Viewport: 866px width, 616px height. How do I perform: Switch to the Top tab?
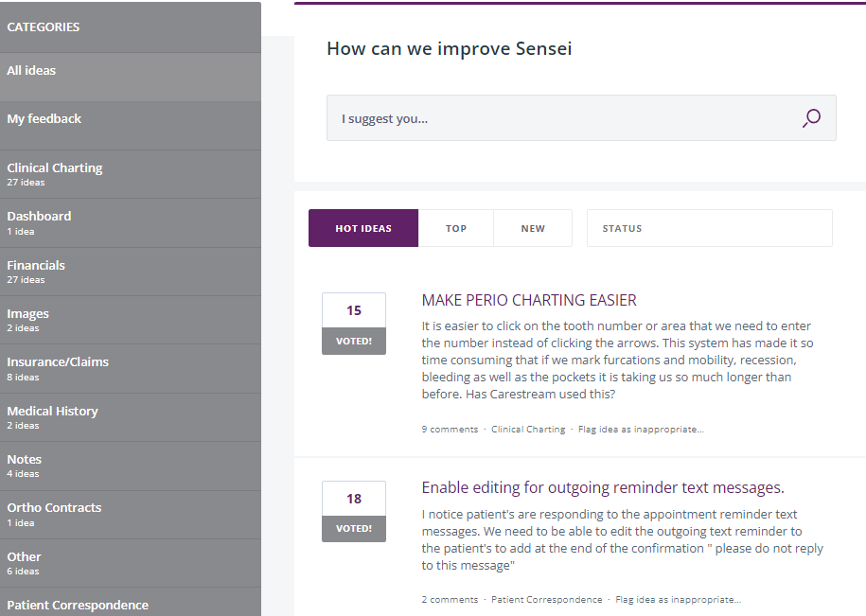[456, 228]
